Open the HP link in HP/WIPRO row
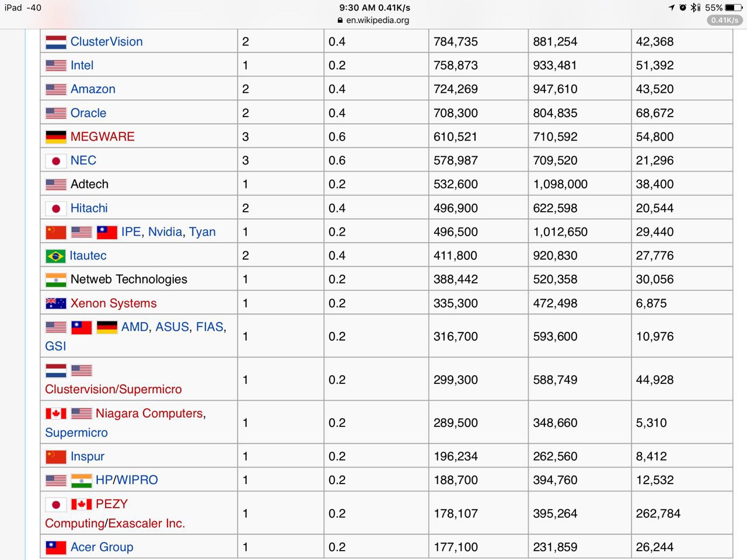The width and height of the screenshot is (747, 560). click(104, 480)
